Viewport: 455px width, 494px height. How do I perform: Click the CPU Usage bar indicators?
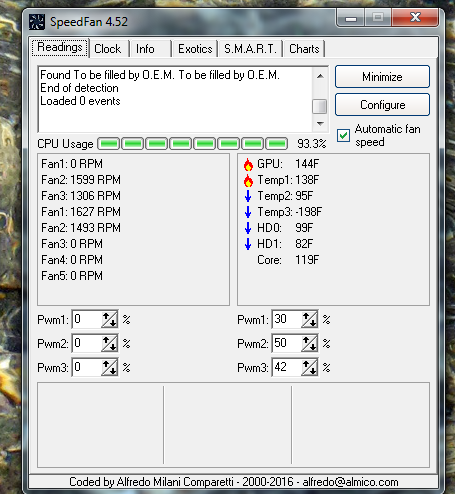192,144
